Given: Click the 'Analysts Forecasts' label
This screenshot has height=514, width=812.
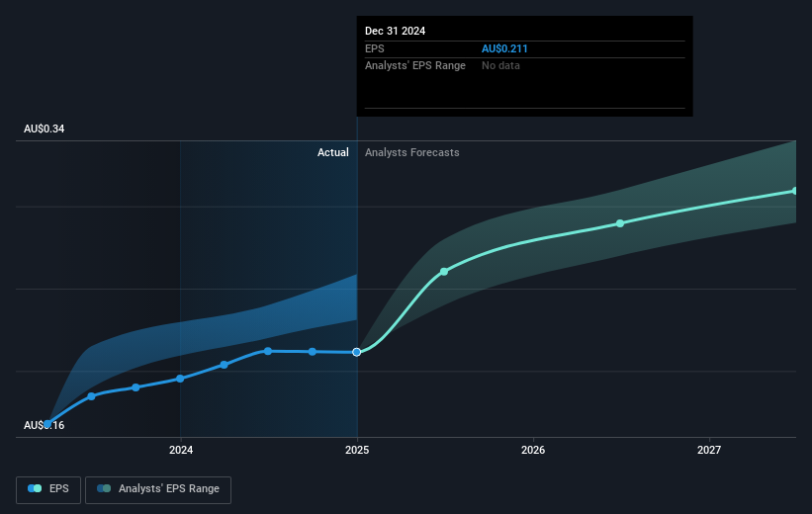Looking at the screenshot, I should [412, 152].
